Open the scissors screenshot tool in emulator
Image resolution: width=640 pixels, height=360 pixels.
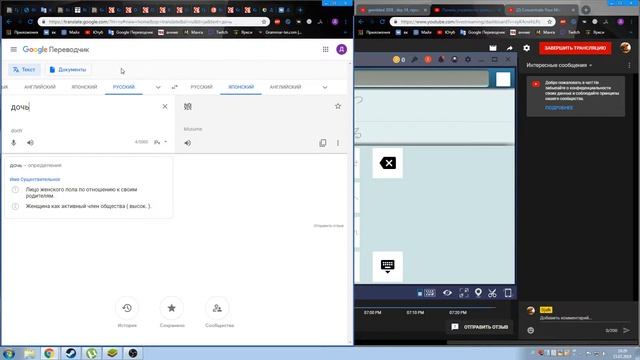click(x=492, y=293)
